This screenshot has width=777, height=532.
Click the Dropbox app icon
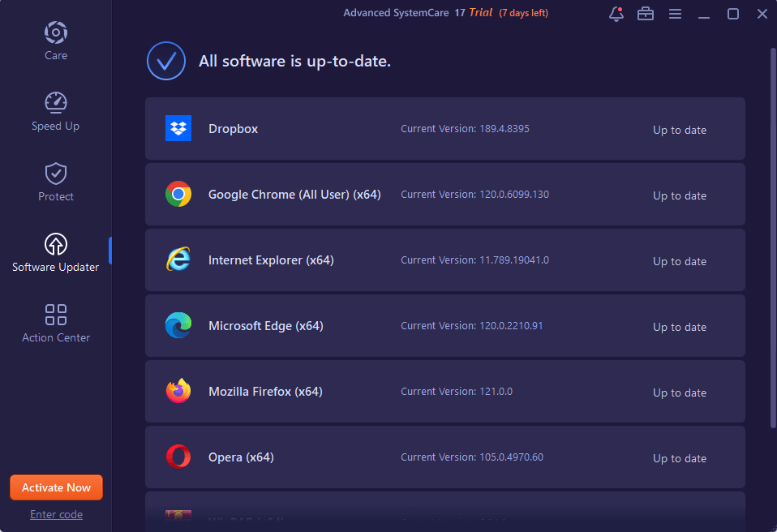(178, 128)
